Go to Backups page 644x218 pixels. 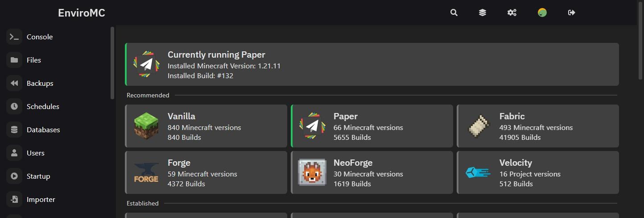coord(40,83)
